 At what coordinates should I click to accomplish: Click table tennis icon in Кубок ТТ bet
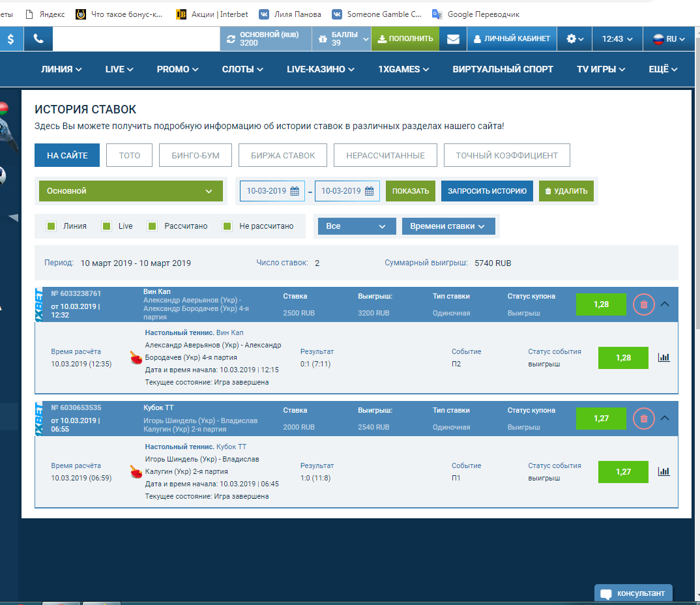[136, 471]
